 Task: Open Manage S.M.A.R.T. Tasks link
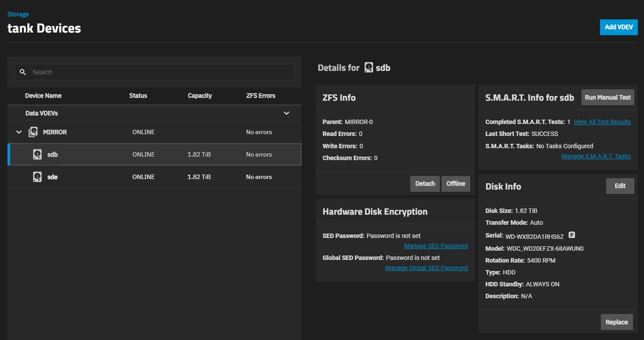coord(596,156)
